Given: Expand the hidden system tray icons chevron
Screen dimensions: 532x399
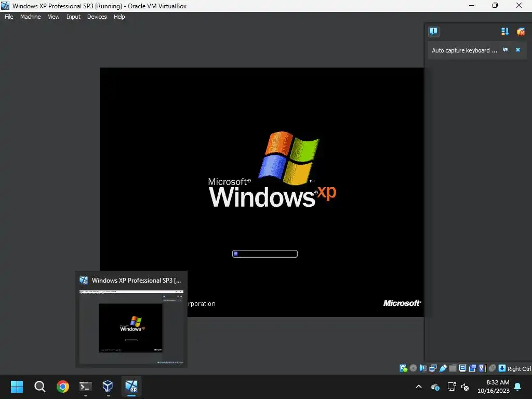Looking at the screenshot, I should click(419, 387).
